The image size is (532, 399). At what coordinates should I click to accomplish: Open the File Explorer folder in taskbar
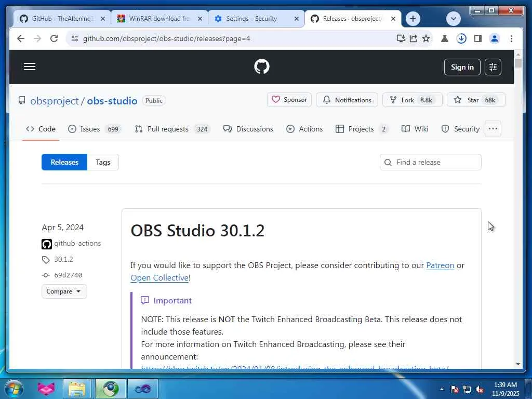click(x=77, y=389)
